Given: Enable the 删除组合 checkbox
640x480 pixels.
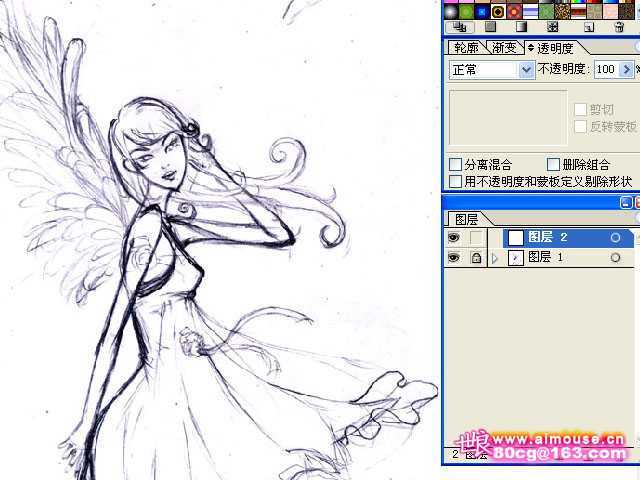Looking at the screenshot, I should pos(553,164).
